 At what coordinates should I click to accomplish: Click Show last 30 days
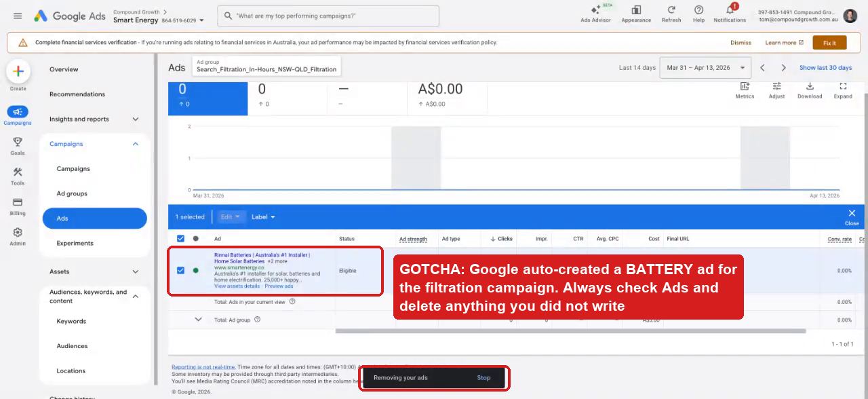pos(825,68)
